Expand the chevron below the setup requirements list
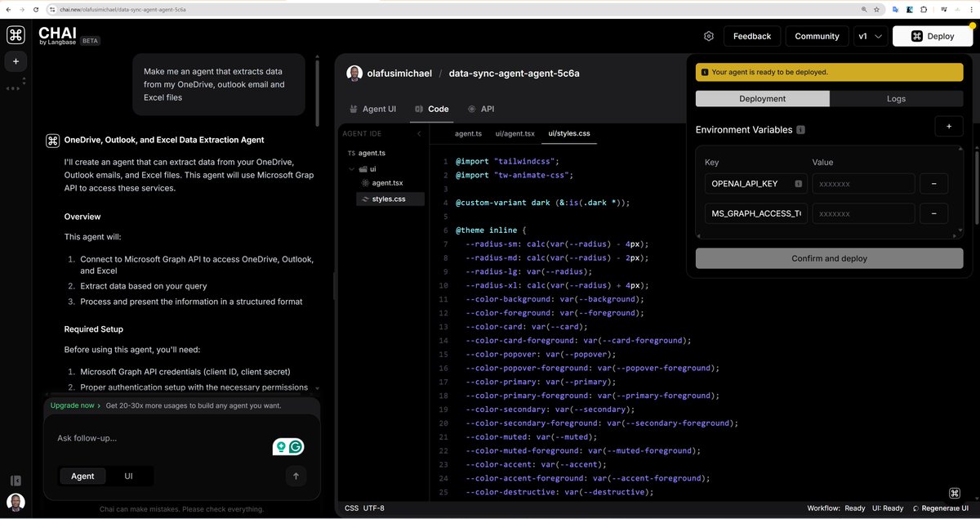 click(x=317, y=387)
